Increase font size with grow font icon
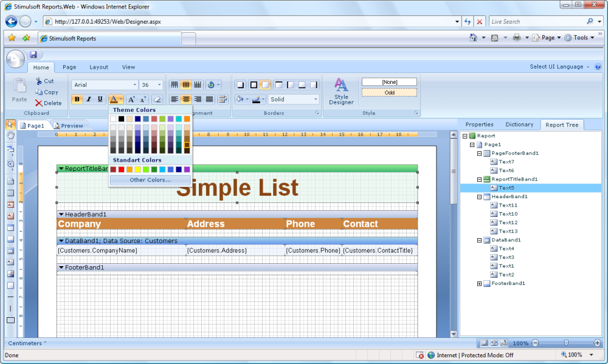 pyautogui.click(x=132, y=99)
